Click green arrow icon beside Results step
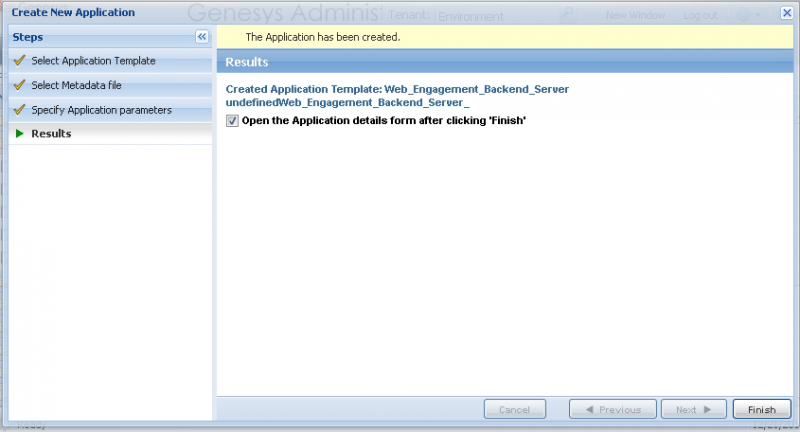The image size is (800, 432). [19, 133]
